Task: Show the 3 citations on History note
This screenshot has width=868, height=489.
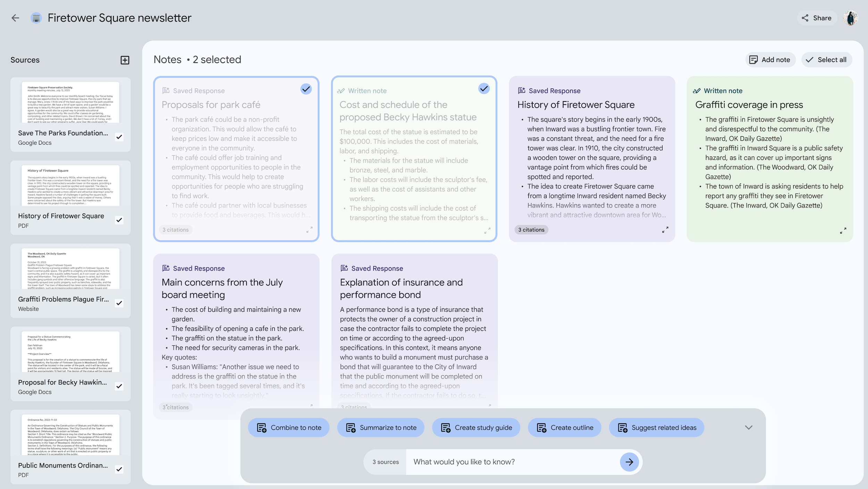Action: pos(531,230)
